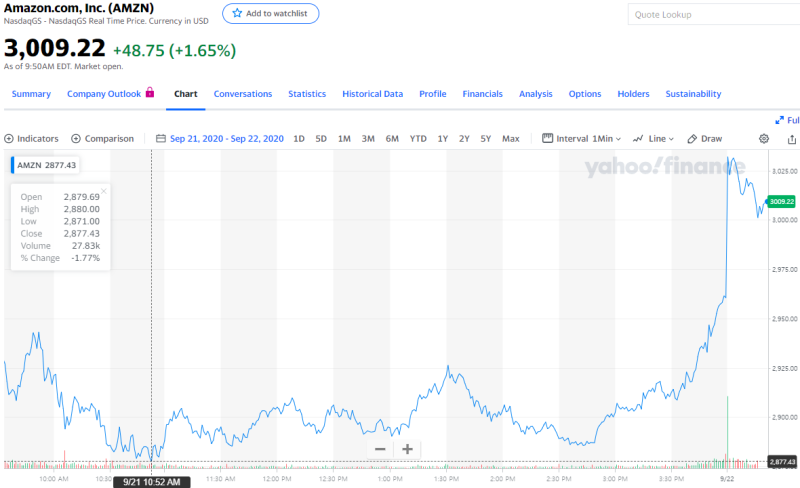
Task: Click the High 2,880.00 value
Action: pos(82,209)
